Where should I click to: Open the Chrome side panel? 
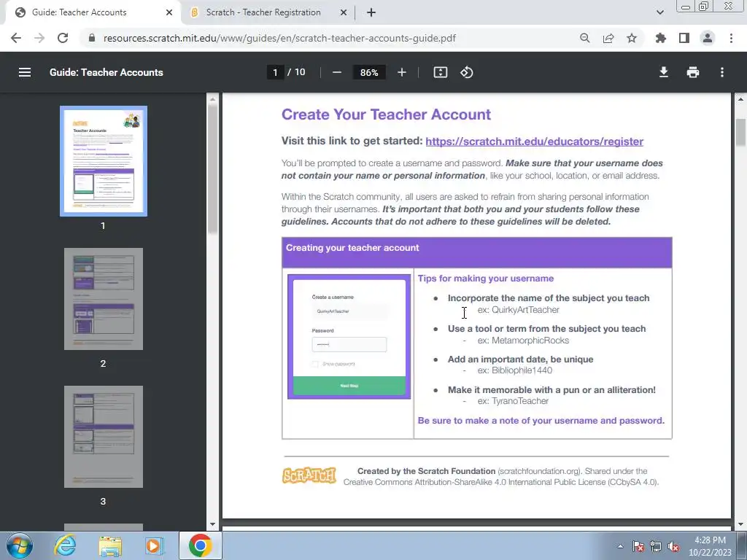pos(684,38)
